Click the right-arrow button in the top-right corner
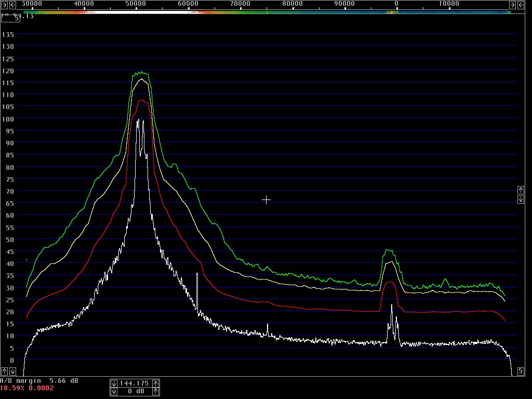Screen dimensions: 532x399 (x=512, y=5)
